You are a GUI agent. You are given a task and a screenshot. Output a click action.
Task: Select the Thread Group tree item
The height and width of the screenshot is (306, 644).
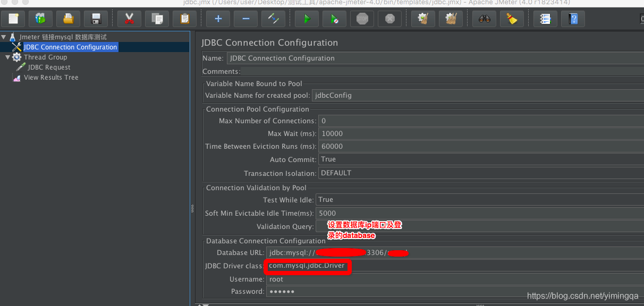[x=45, y=57]
